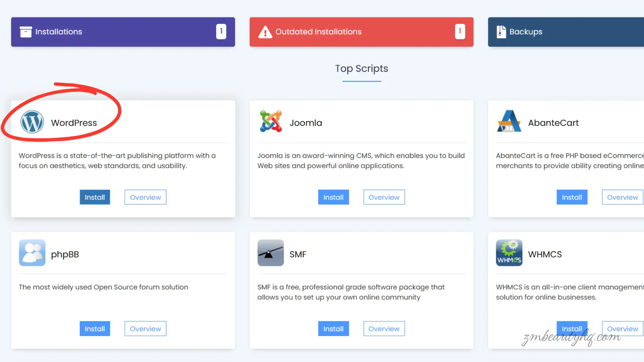
Task: View the Joomla Overview
Action: (x=384, y=197)
